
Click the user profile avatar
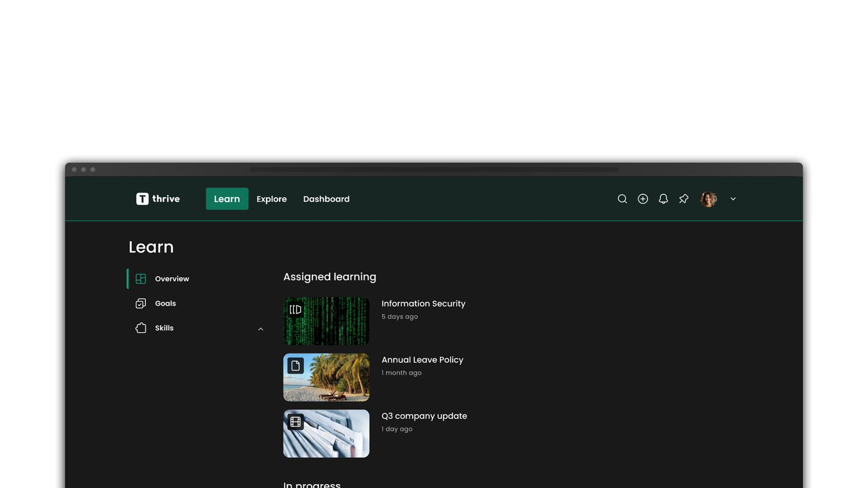(708, 199)
